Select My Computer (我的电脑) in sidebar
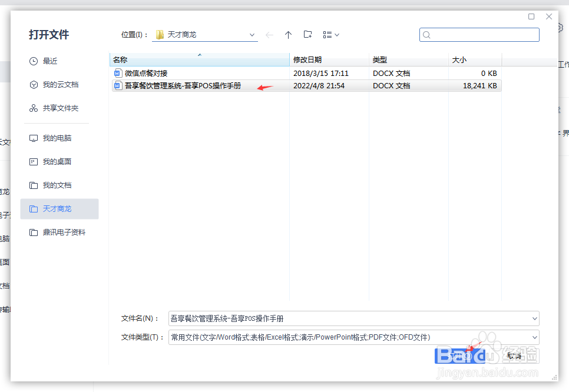The image size is (569, 392). [50, 138]
